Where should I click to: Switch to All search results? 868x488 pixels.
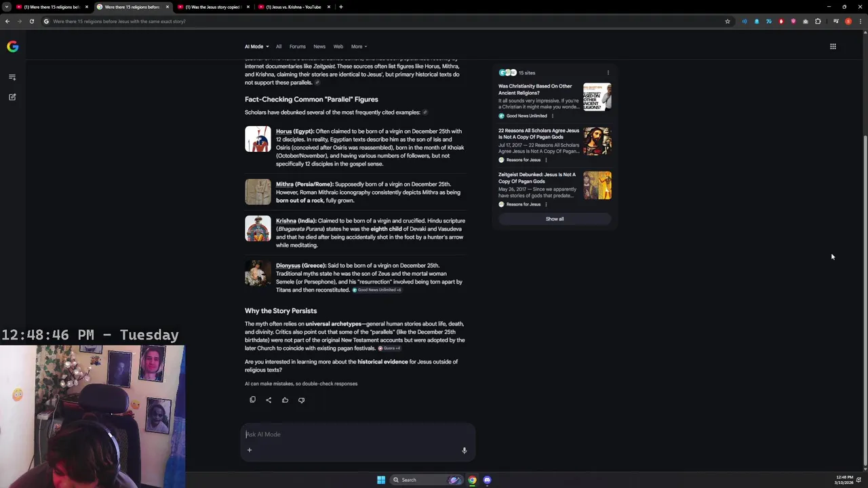278,47
